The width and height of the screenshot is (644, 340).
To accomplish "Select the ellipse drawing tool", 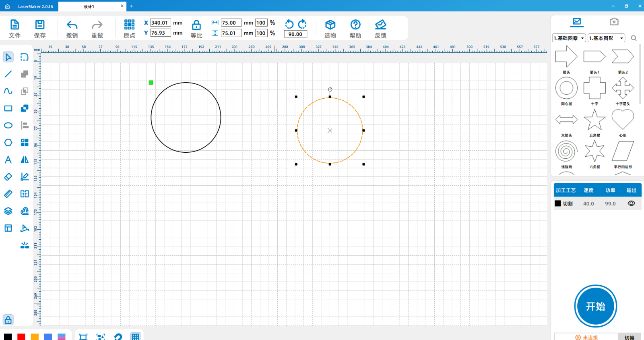I will point(8,125).
